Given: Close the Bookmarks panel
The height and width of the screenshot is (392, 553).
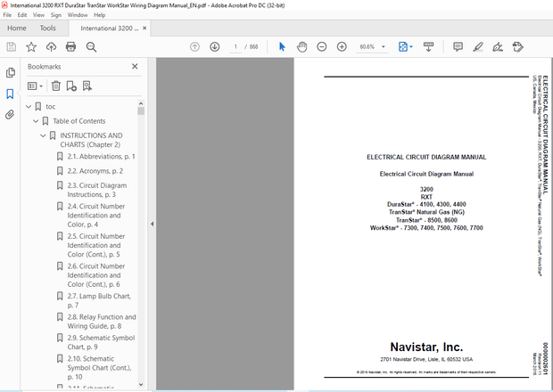Looking at the screenshot, I should [135, 66].
